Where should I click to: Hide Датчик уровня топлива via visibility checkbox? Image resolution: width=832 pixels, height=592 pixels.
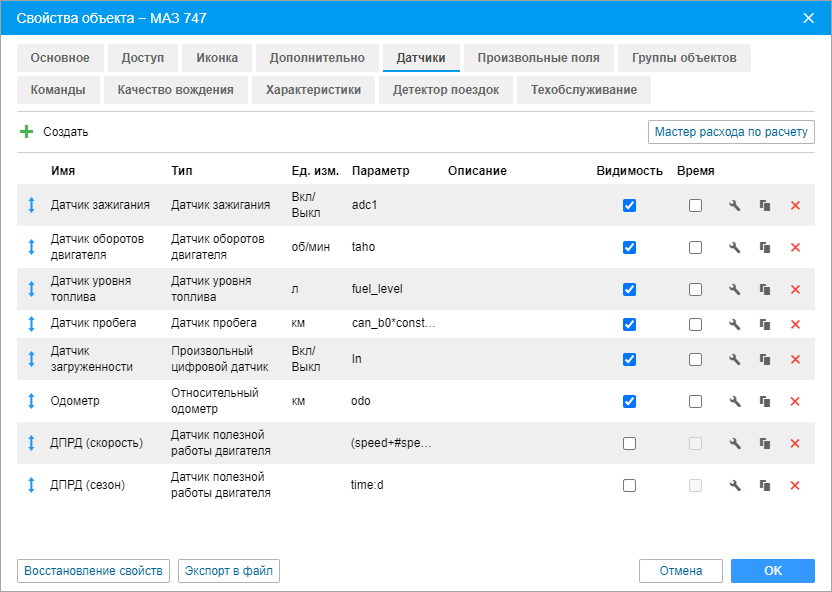click(629, 289)
